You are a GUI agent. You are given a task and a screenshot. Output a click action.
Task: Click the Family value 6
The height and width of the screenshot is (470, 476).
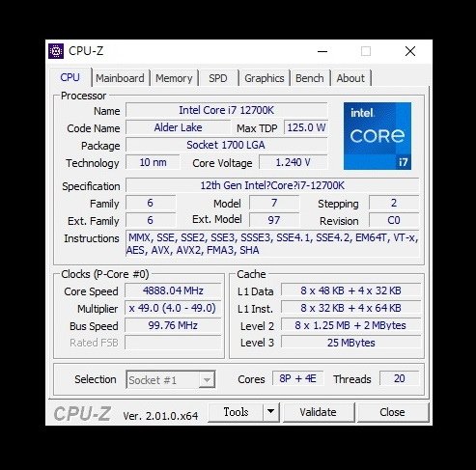pyautogui.click(x=151, y=203)
